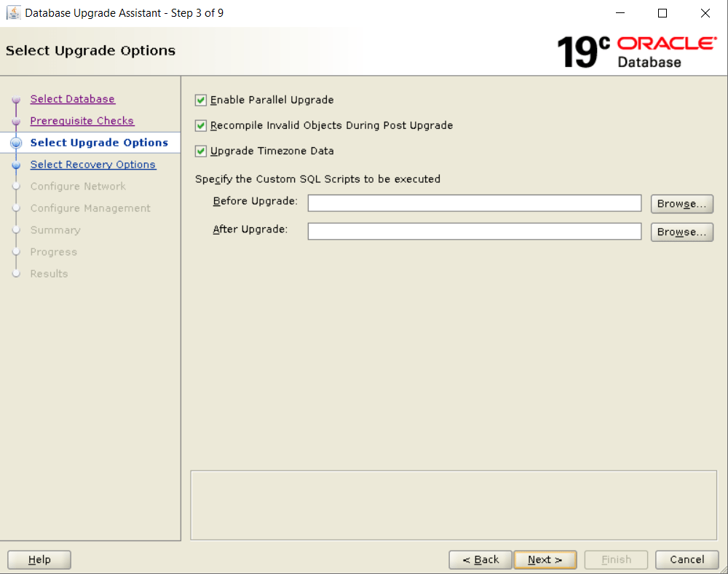Click the Select Recovery Options step bullet

tap(16, 165)
